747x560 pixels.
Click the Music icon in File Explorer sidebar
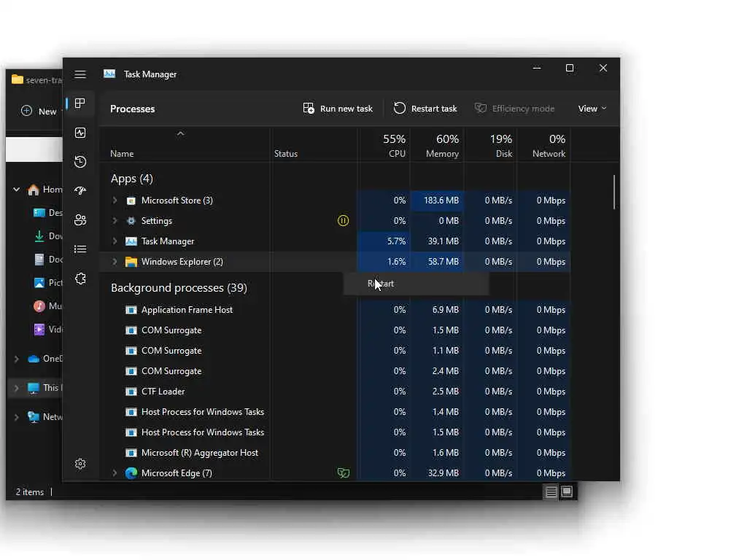pos(39,306)
